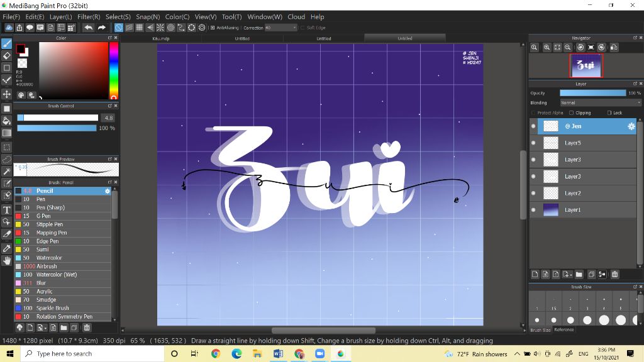Open the Filter(R) menu
Screen dimensions: 644x362
click(x=89, y=17)
